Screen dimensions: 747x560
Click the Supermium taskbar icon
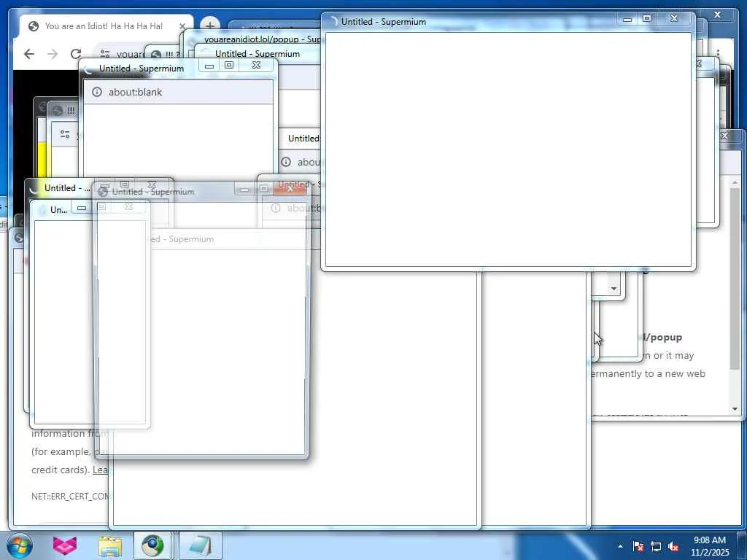152,545
